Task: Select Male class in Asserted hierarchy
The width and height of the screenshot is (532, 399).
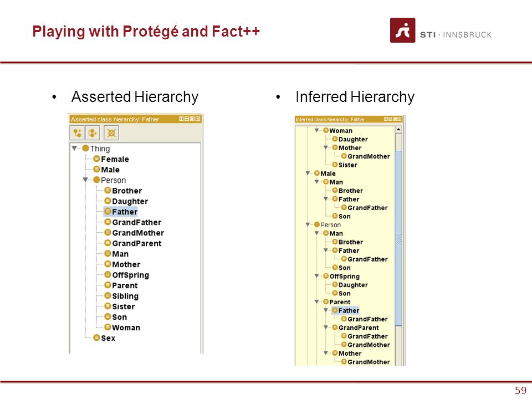Action: point(110,170)
